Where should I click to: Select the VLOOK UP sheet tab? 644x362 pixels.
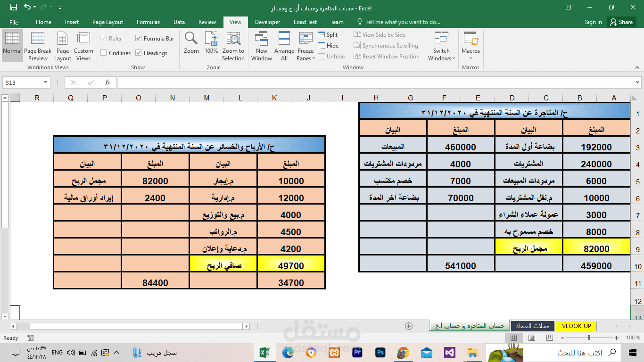[576, 326]
